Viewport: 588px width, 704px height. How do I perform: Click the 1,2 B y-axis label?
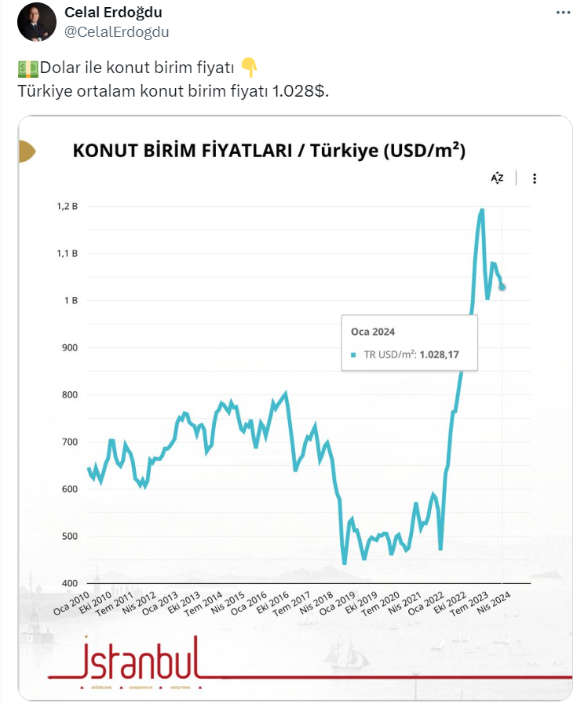(x=66, y=207)
